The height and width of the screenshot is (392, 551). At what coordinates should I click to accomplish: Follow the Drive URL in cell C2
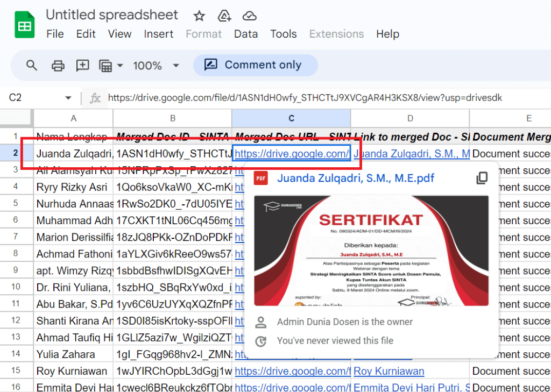pos(291,153)
